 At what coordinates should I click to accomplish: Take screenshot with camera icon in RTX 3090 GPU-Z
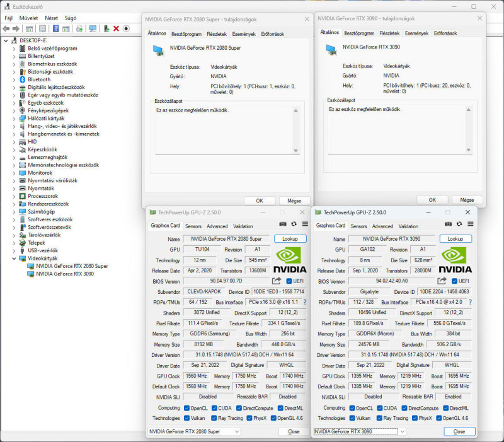[448, 224]
